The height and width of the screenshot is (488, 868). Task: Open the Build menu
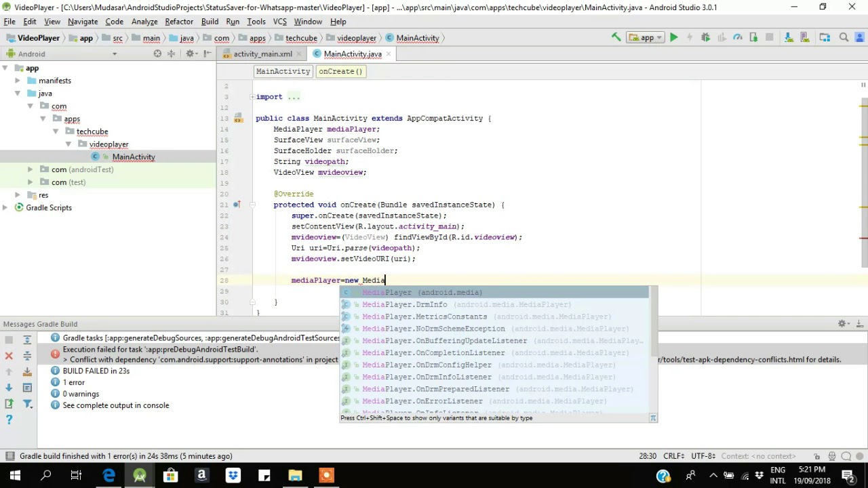coord(210,22)
